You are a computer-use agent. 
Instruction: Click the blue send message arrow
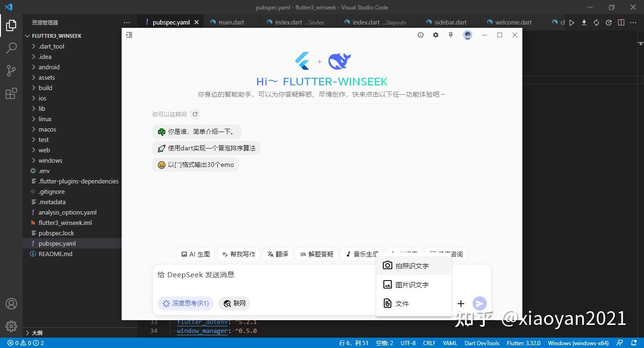pyautogui.click(x=479, y=303)
